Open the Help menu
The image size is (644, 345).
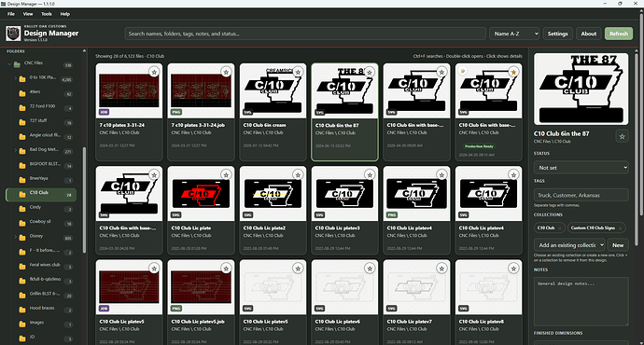(x=65, y=14)
